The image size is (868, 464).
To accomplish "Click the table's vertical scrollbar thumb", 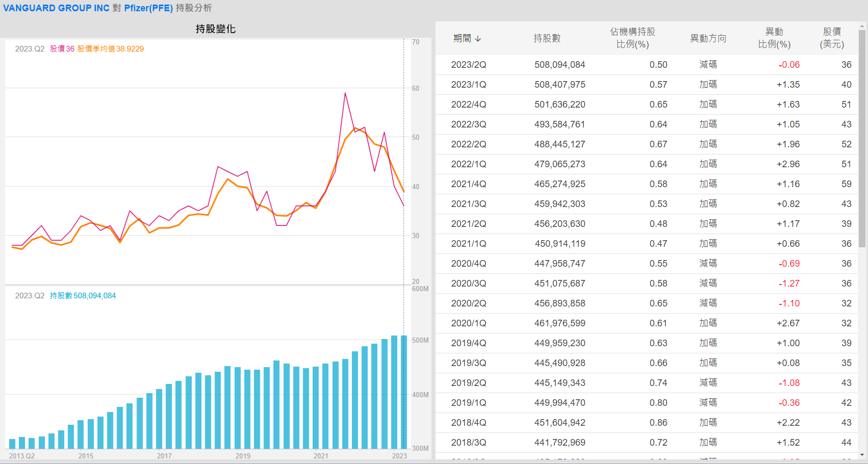I will pyautogui.click(x=862, y=138).
